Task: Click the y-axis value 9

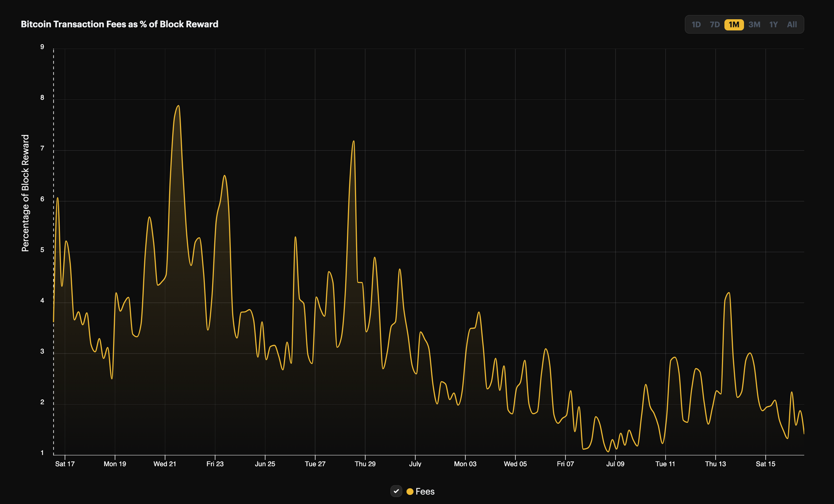Action: click(42, 47)
